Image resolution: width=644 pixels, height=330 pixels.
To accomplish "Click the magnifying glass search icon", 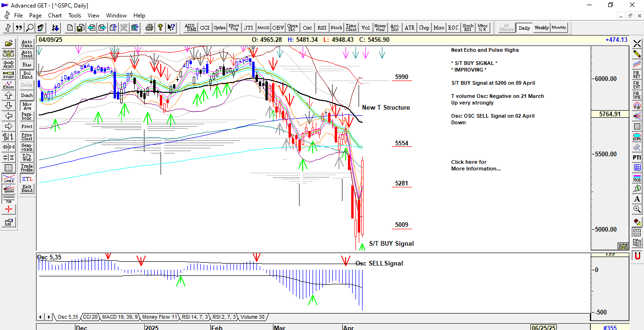I will [x=30, y=28].
